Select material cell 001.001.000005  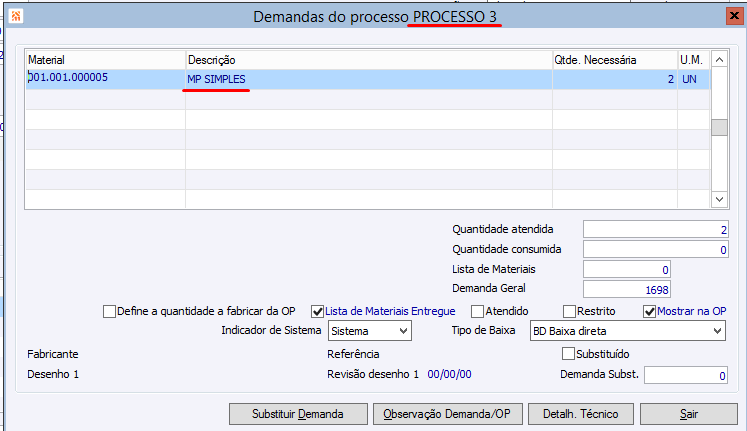coord(105,79)
